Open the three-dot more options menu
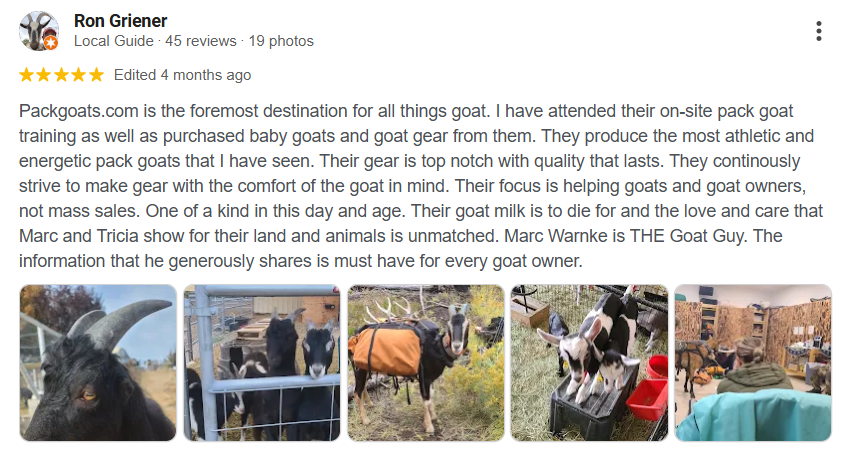842x456 pixels. pos(819,31)
